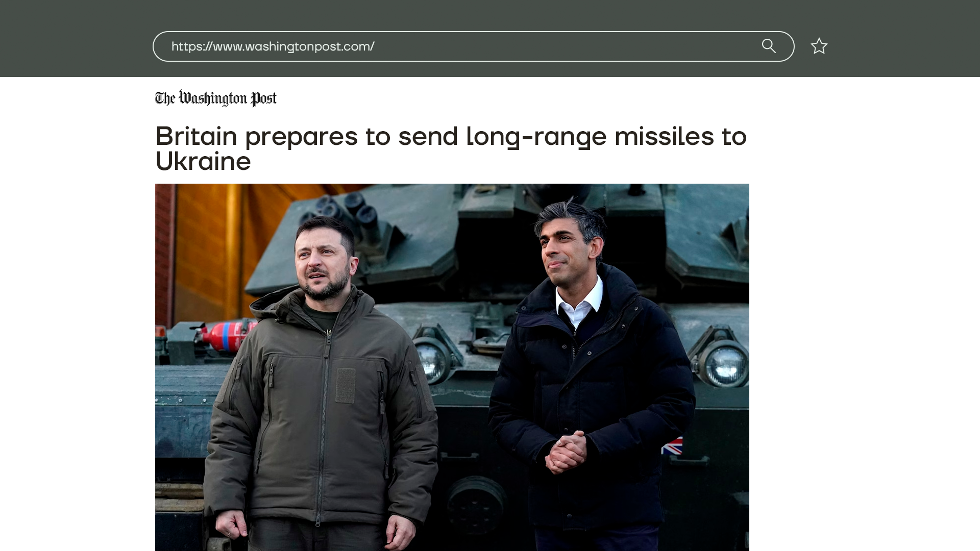980x551 pixels.
Task: Click the velcro patch on the olive jacket
Action: [x=345, y=386]
